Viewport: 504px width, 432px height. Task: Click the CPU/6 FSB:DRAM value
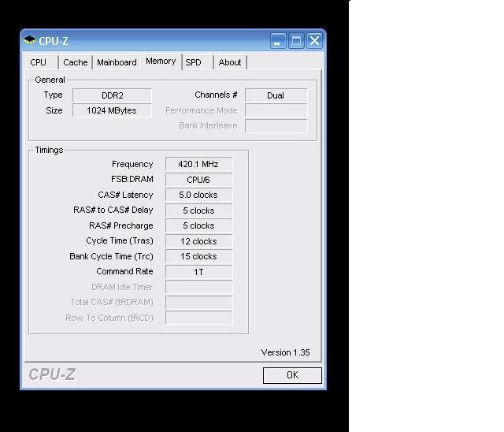pos(198,180)
